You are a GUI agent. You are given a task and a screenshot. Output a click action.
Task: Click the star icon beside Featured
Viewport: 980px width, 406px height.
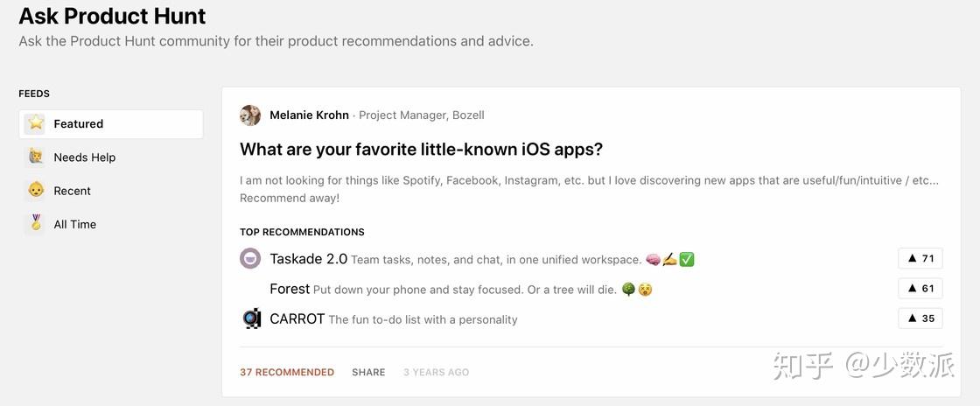coord(36,123)
